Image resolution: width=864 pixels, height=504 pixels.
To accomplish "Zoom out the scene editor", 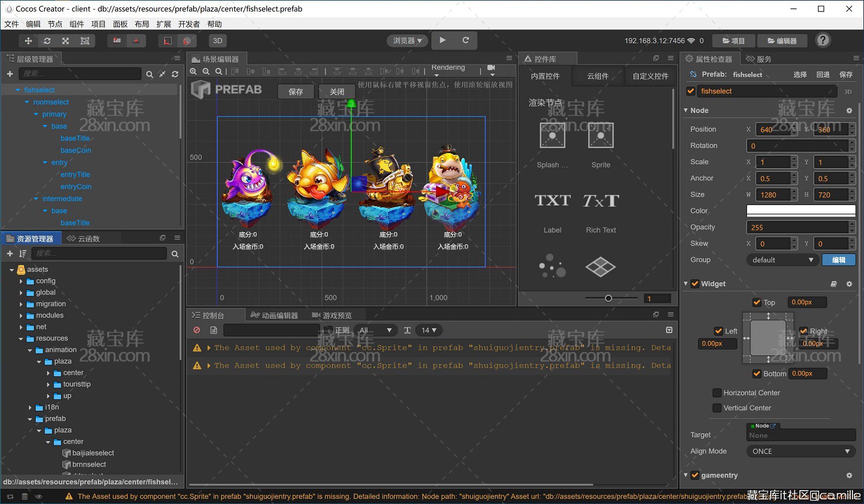I will click(x=206, y=71).
